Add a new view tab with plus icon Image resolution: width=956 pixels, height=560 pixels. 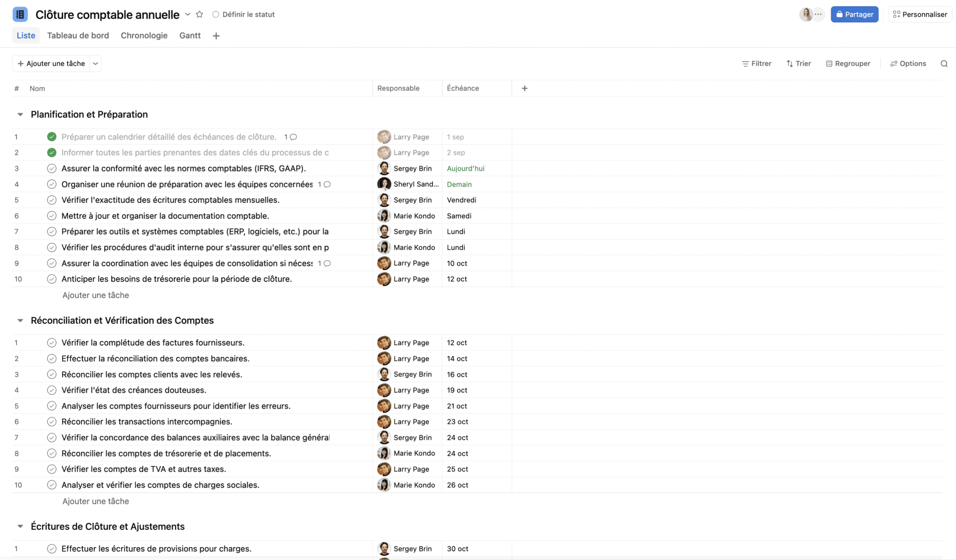pyautogui.click(x=216, y=35)
